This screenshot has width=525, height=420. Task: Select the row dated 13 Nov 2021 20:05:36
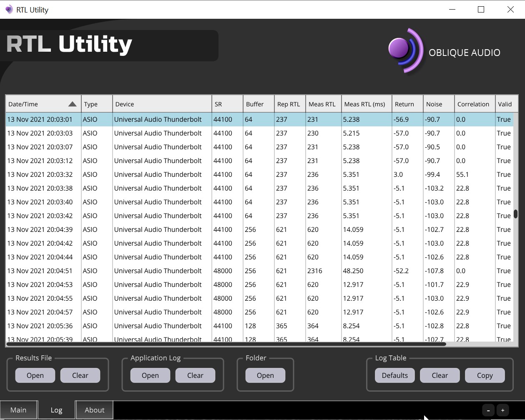pos(259,326)
